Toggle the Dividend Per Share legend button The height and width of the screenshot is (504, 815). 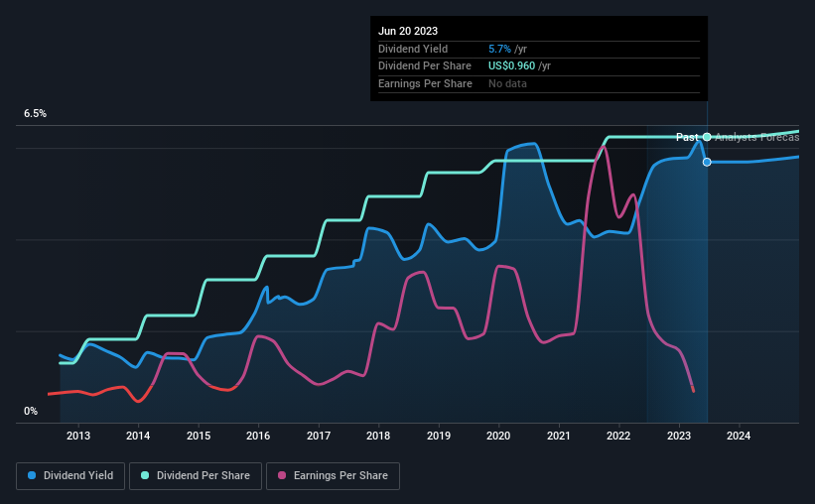pyautogui.click(x=196, y=476)
